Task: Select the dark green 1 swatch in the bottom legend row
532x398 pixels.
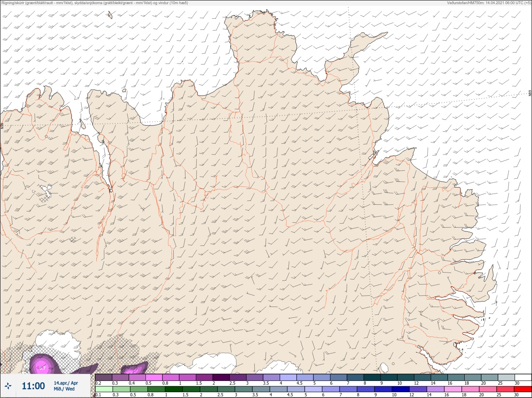Action: pos(173,389)
